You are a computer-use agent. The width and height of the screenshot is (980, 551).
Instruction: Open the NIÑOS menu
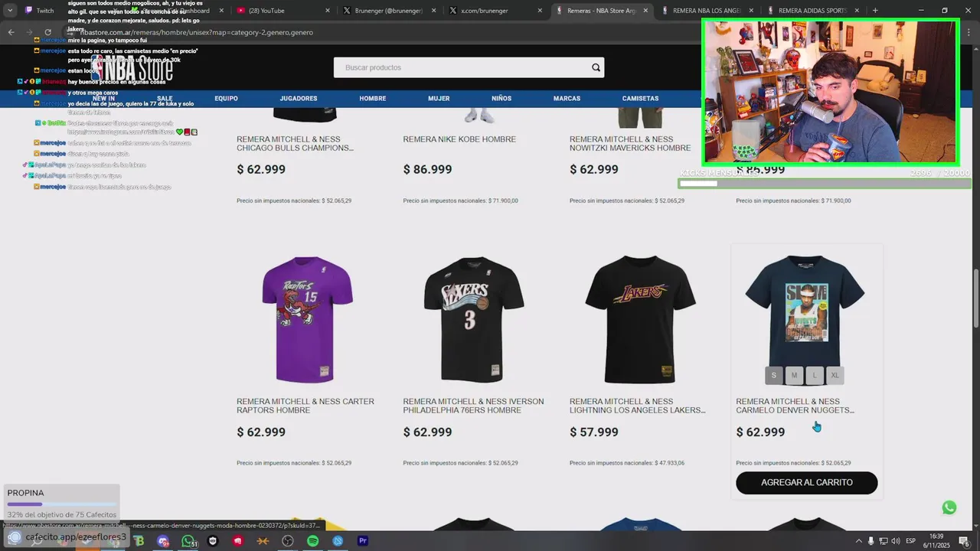click(x=501, y=99)
